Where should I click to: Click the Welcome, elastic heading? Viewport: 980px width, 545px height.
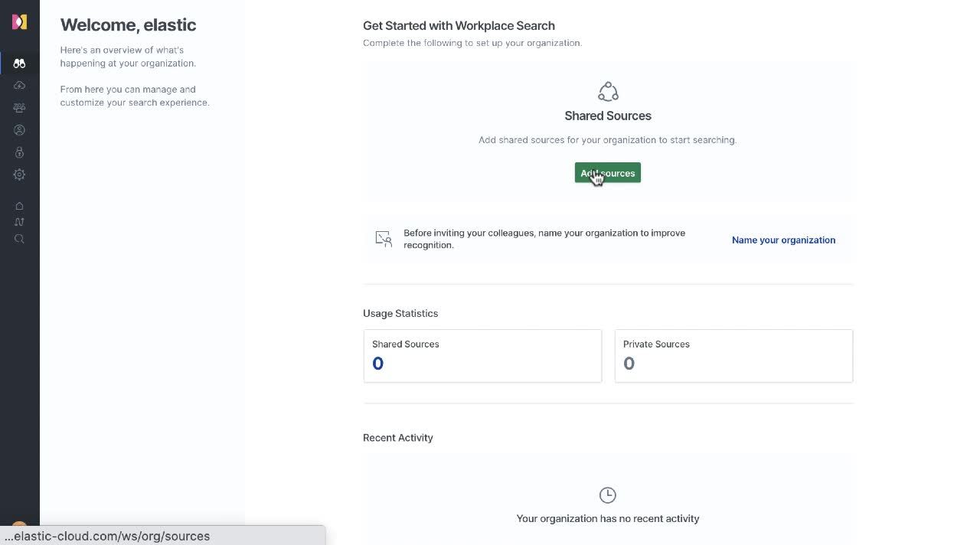click(129, 25)
